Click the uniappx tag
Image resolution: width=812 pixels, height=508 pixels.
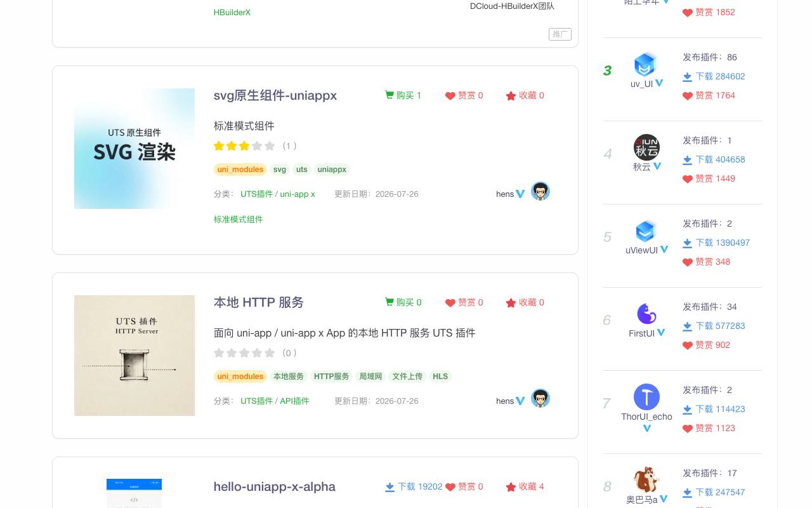332,170
